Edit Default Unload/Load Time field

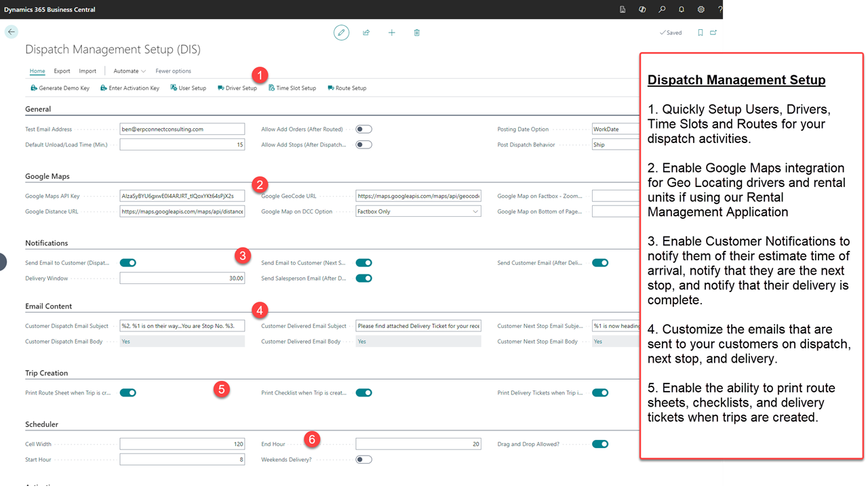coord(182,144)
